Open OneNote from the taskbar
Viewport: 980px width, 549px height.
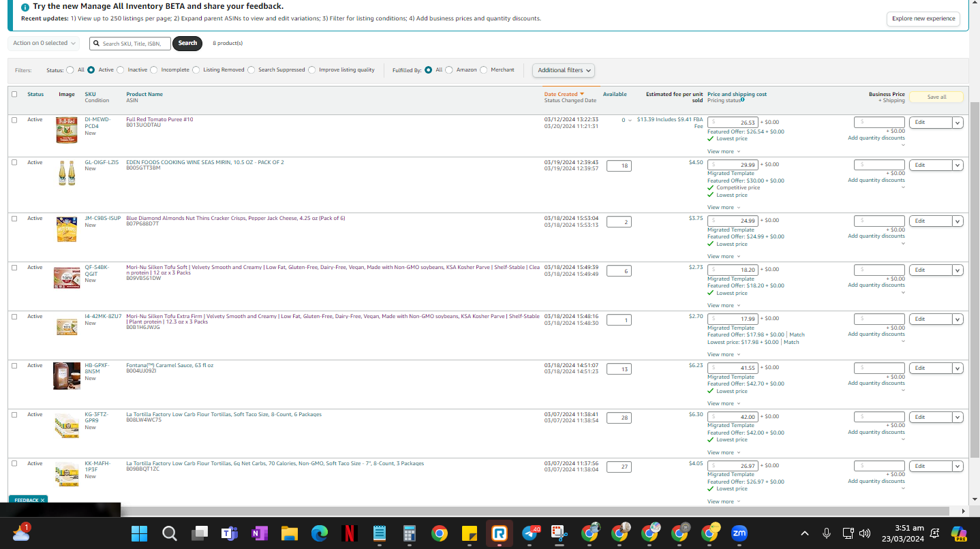(259, 533)
